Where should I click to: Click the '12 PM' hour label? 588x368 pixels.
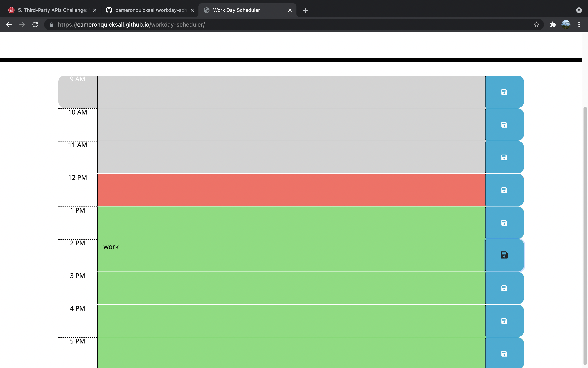pos(78,178)
